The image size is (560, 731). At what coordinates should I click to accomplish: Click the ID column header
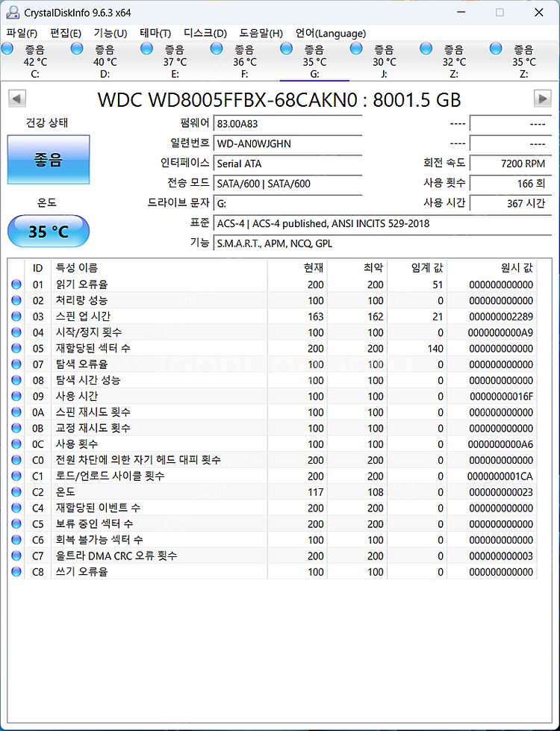click(38, 267)
